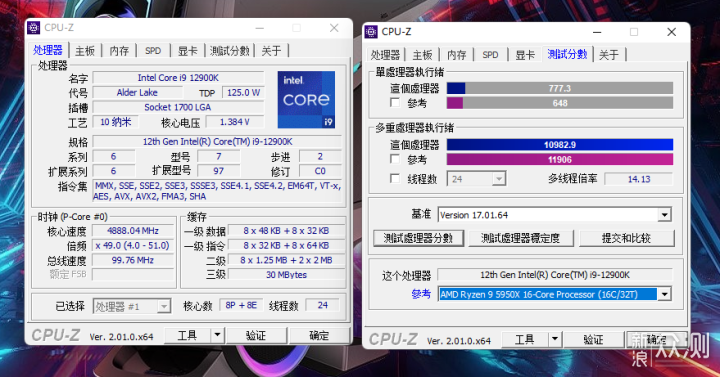720x377 pixels.
Task: Click CPU-Z app icon in left window title bar
Action: (x=34, y=28)
